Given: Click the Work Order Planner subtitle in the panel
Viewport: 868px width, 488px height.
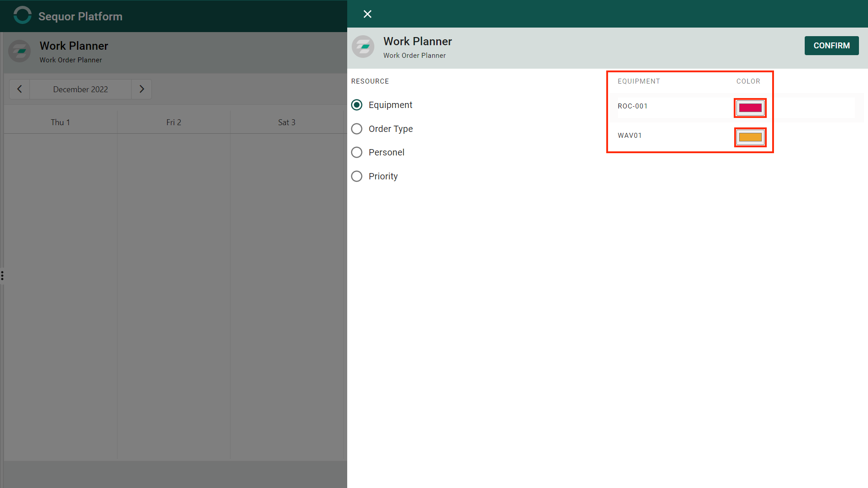Looking at the screenshot, I should [x=415, y=56].
